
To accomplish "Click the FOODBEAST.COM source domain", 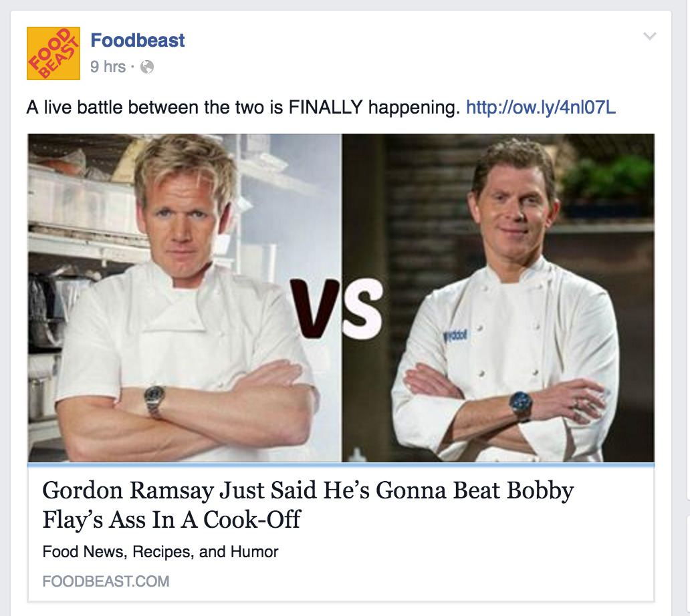I will point(106,581).
